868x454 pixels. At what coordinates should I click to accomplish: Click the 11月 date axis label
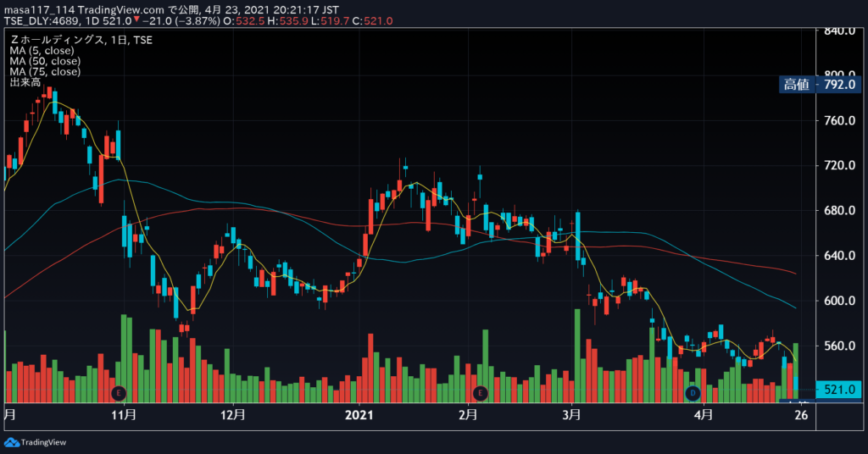tap(124, 415)
